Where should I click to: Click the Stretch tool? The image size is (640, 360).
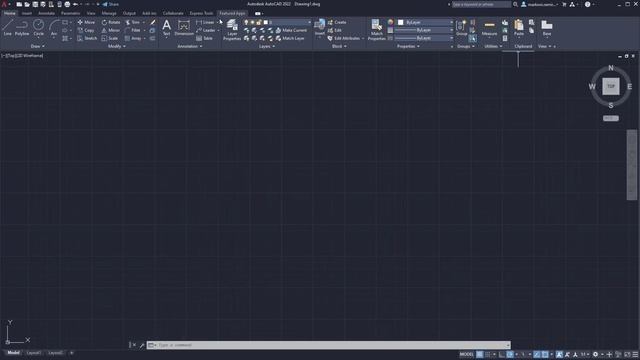pyautogui.click(x=87, y=38)
